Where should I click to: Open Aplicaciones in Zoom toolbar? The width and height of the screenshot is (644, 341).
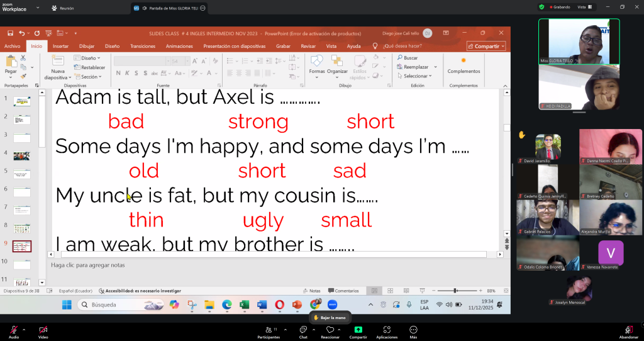[x=387, y=330]
